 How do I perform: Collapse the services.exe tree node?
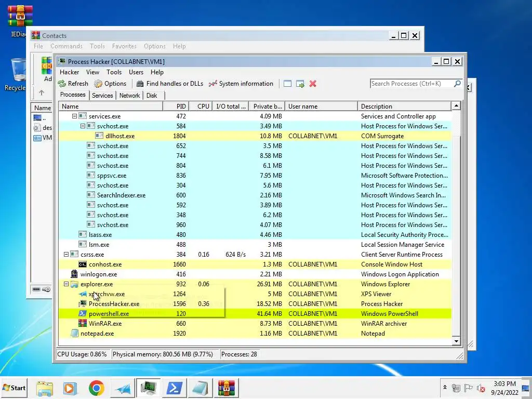tap(74, 116)
